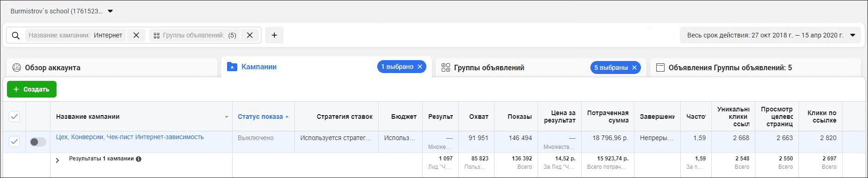
Task: Switch to the Группы объявлений tab
Action: click(489, 68)
